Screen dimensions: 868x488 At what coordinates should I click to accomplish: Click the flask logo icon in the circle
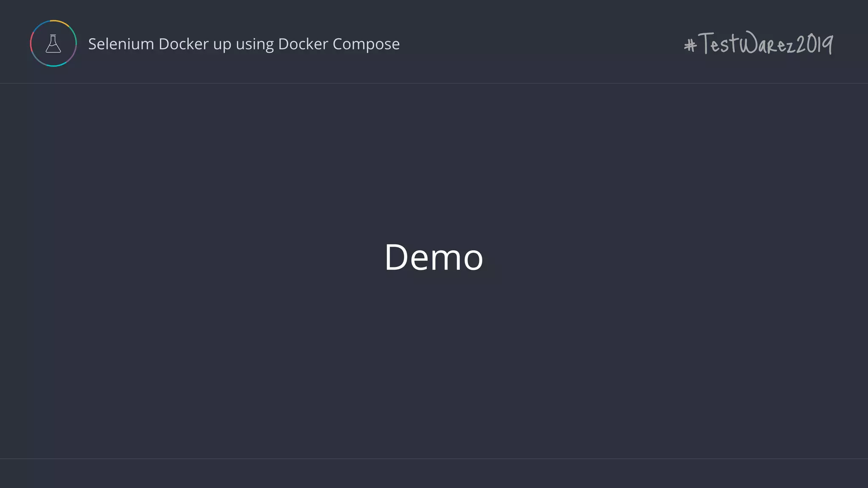click(x=53, y=43)
